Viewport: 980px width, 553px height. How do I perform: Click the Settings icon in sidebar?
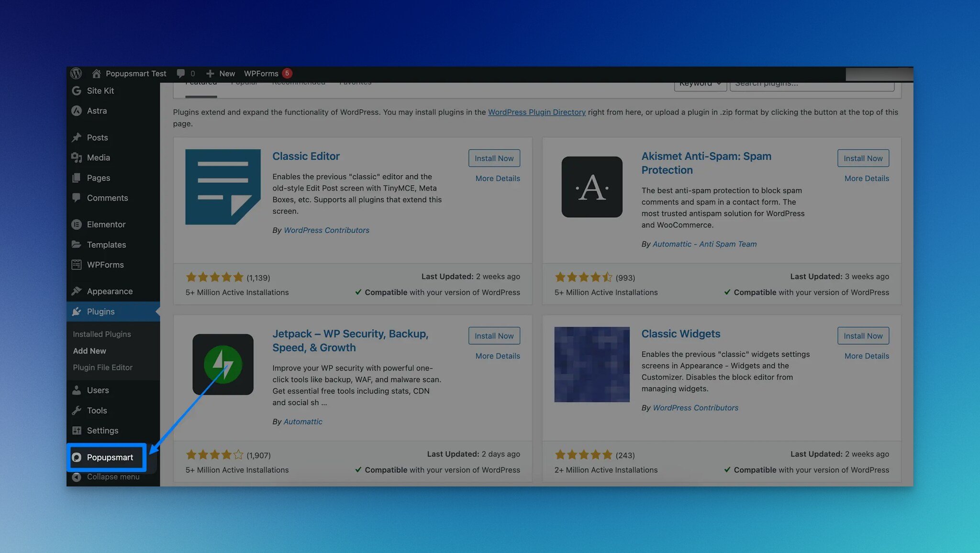[x=77, y=431]
